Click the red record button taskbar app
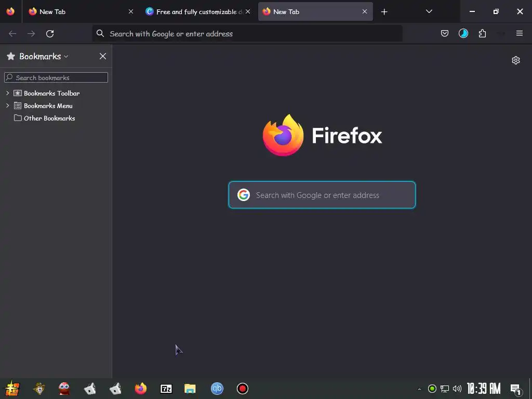The height and width of the screenshot is (399, 532). tap(243, 389)
